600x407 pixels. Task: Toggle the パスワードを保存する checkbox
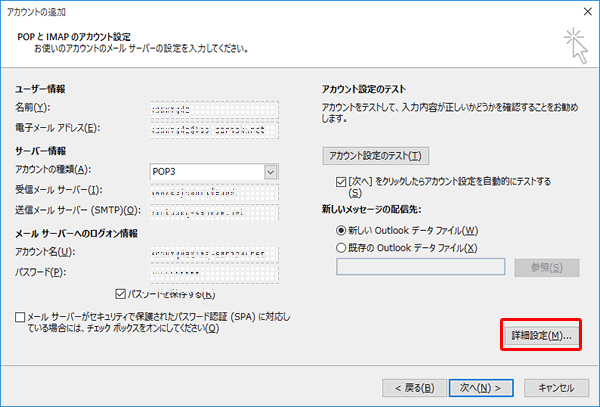[121, 294]
